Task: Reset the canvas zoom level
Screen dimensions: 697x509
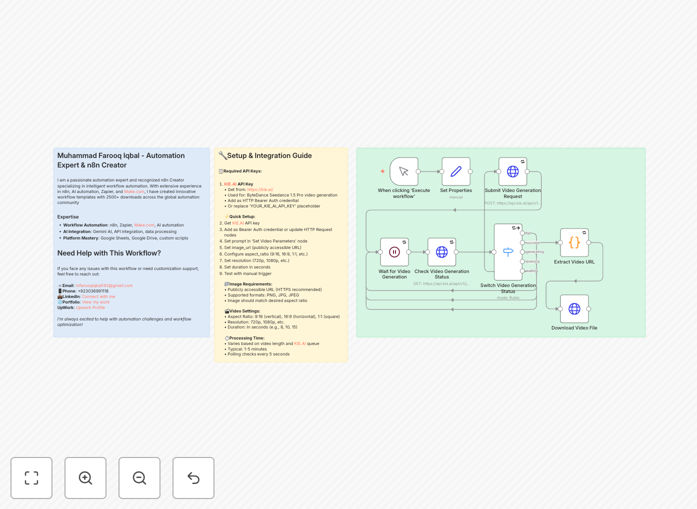Action: pos(193,478)
